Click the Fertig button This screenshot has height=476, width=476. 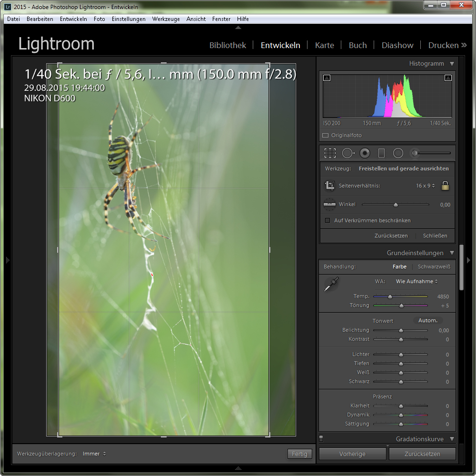pos(299,454)
